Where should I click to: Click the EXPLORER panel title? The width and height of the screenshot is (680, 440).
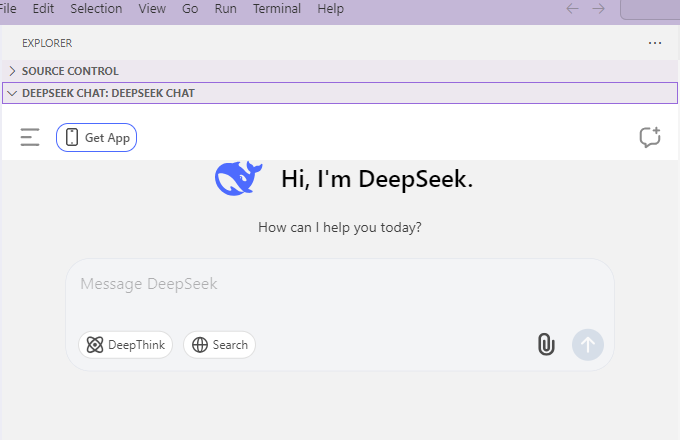[47, 43]
